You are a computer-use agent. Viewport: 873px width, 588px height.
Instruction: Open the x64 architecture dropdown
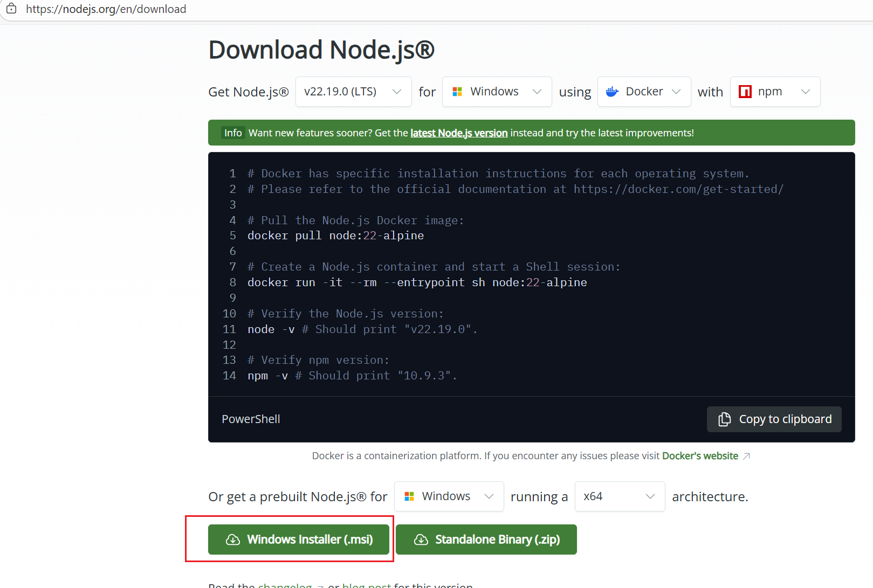pyautogui.click(x=620, y=496)
